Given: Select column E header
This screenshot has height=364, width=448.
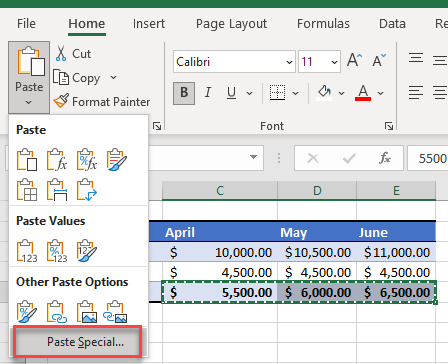Looking at the screenshot, I should pos(396,191).
